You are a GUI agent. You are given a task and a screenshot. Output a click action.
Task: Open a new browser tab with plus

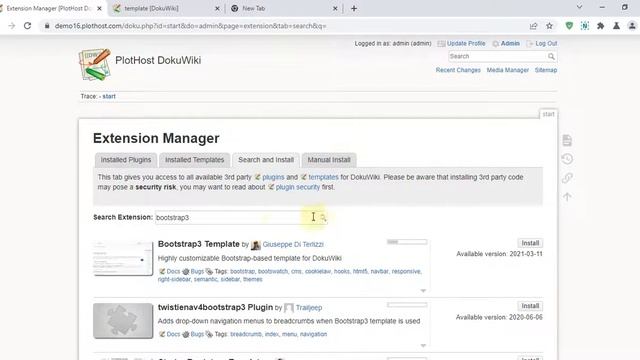pyautogui.click(x=354, y=8)
